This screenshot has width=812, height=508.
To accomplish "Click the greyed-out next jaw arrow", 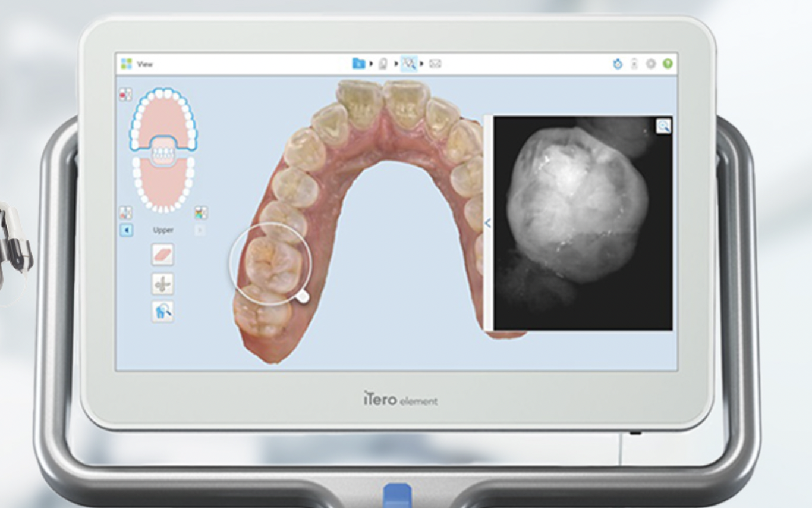I will (x=200, y=230).
